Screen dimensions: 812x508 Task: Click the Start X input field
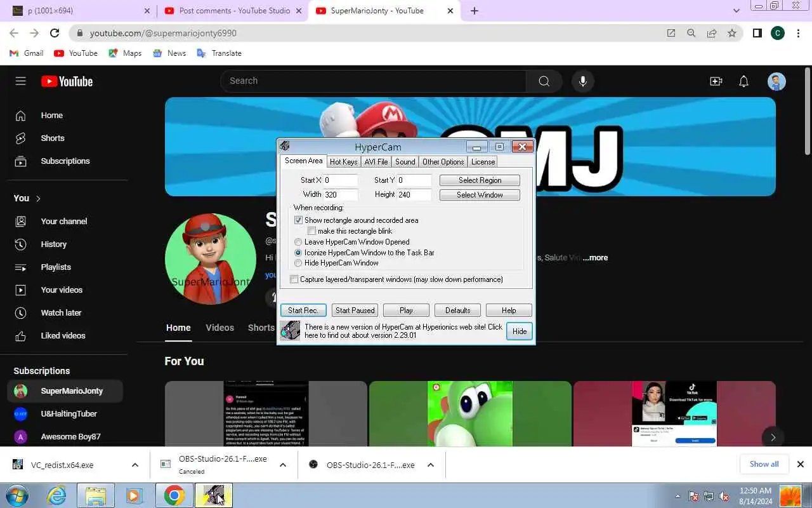tap(341, 180)
